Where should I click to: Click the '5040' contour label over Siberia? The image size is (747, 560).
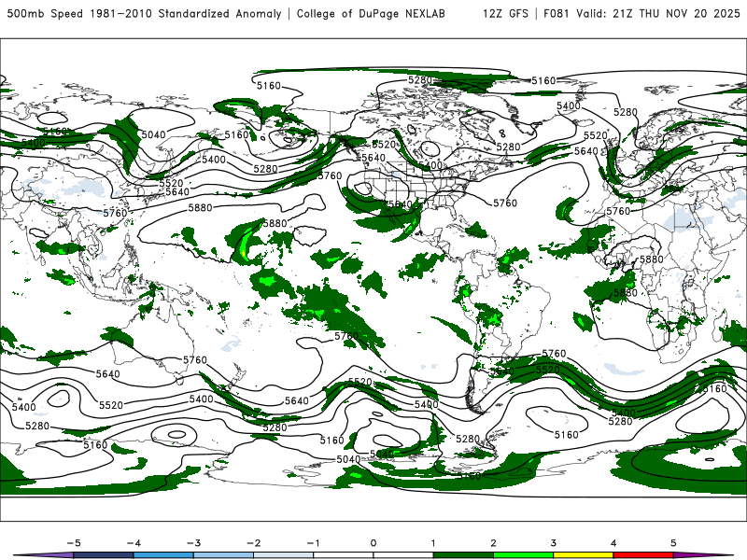click(x=153, y=134)
